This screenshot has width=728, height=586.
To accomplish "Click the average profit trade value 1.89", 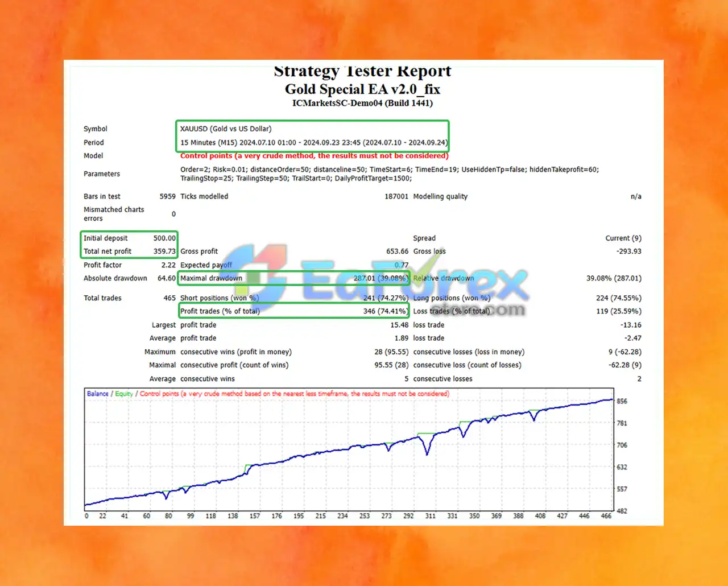I will pyautogui.click(x=402, y=338).
